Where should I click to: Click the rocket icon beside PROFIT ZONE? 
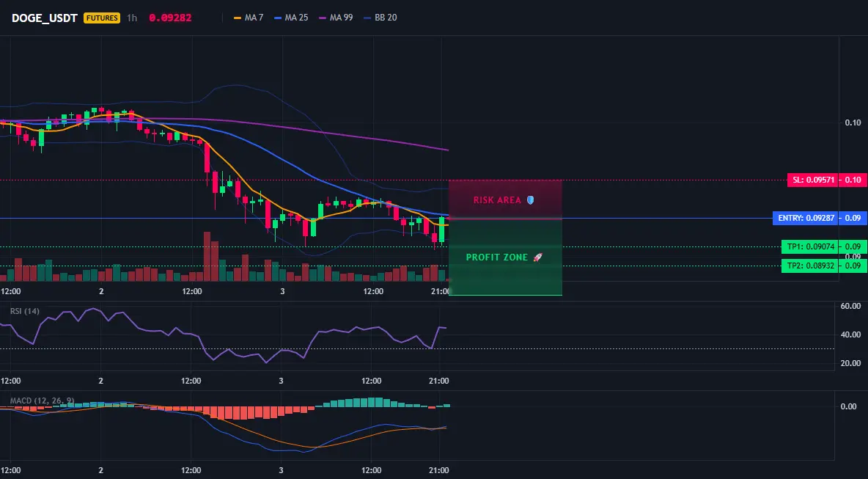(537, 257)
